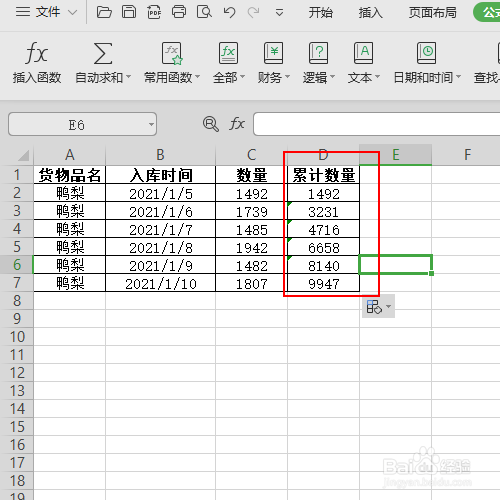Click cumulative cell 9947
500x500 pixels.
click(323, 283)
